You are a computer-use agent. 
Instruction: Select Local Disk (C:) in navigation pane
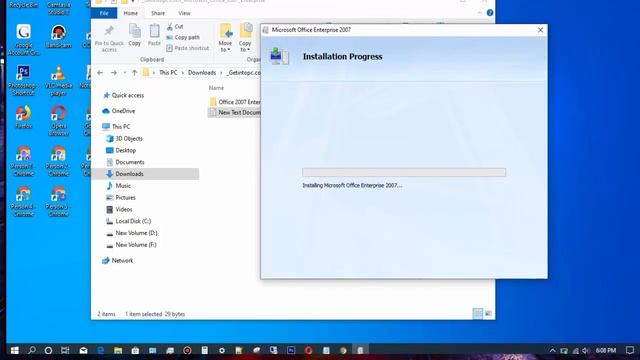click(133, 221)
